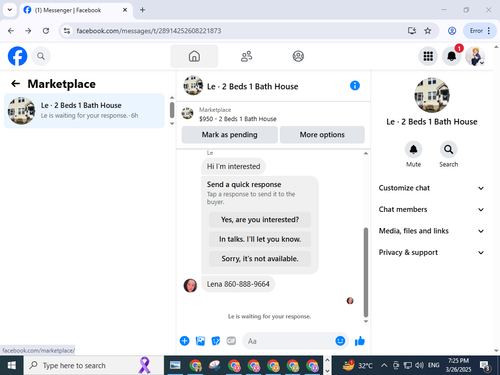Click the Windows taskbar search box
Screen dimensions: 500x375
94,365
